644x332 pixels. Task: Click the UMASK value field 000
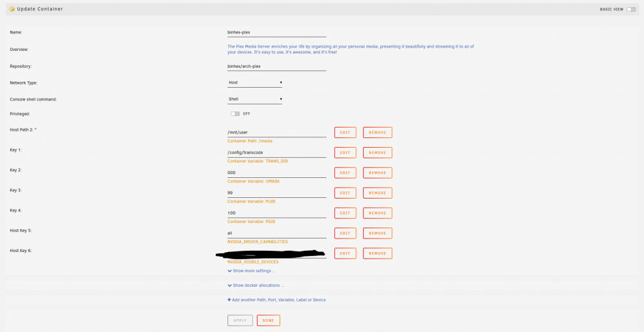[x=277, y=173]
